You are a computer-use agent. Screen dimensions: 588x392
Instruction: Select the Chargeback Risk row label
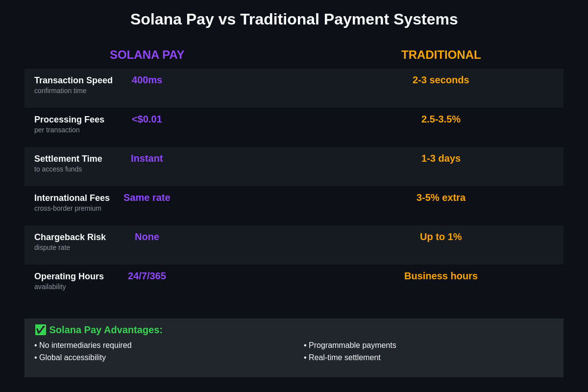(70, 237)
